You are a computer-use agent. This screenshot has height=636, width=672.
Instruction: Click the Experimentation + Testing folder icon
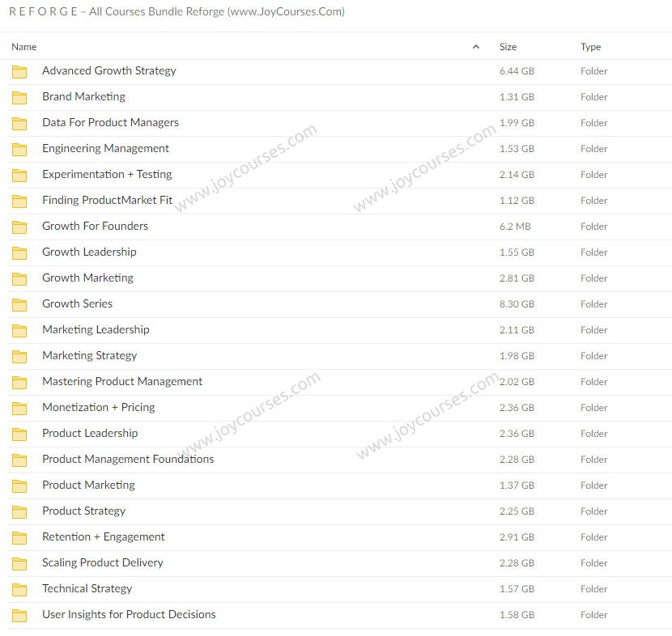[19, 175]
